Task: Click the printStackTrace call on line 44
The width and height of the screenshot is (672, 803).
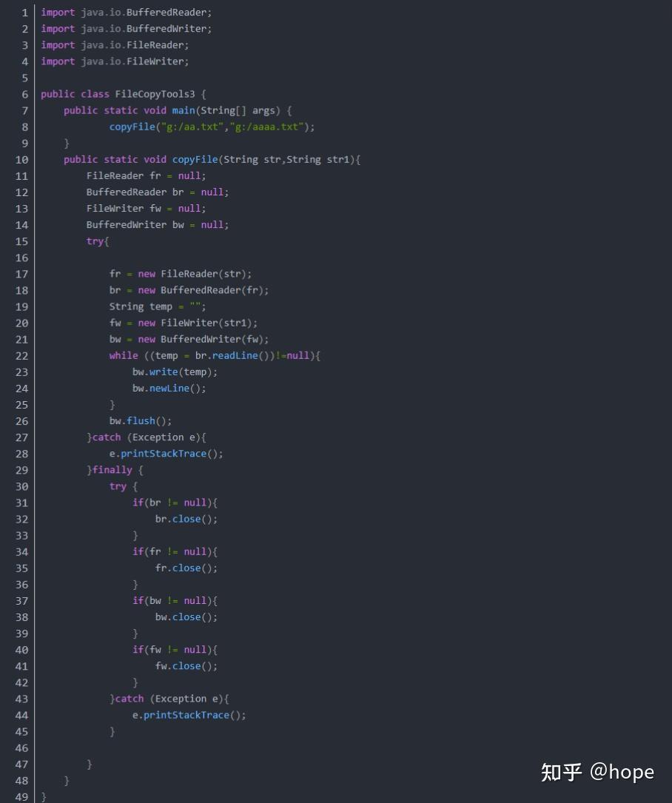Action: tap(187, 716)
